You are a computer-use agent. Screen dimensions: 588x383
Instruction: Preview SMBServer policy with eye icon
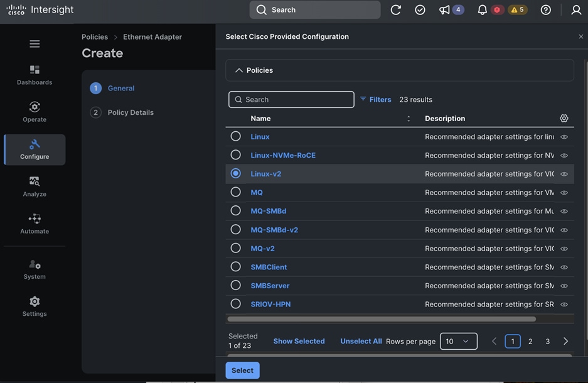pyautogui.click(x=564, y=286)
